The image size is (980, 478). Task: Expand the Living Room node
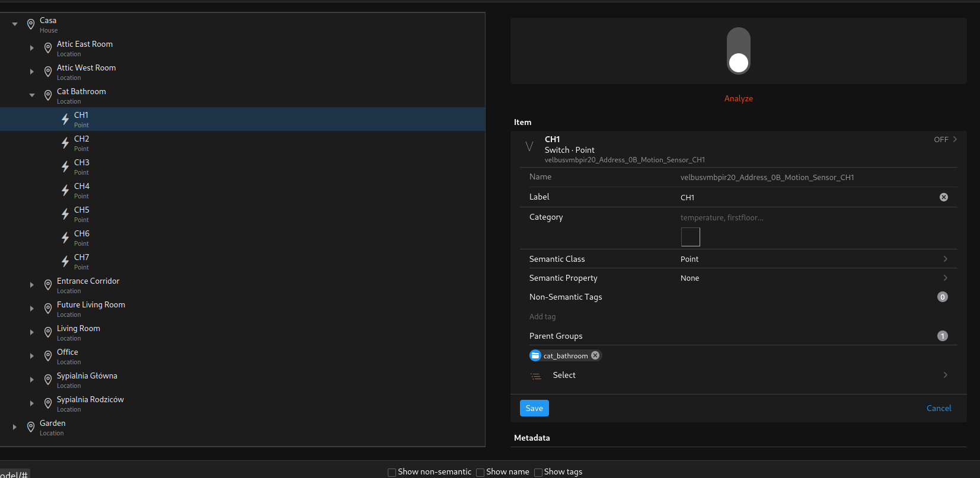pos(32,332)
